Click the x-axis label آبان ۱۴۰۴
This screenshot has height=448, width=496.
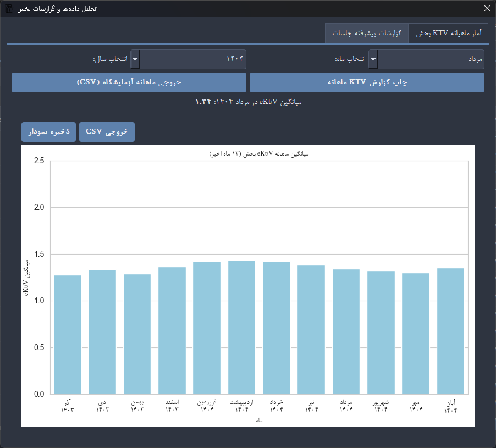(x=450, y=406)
